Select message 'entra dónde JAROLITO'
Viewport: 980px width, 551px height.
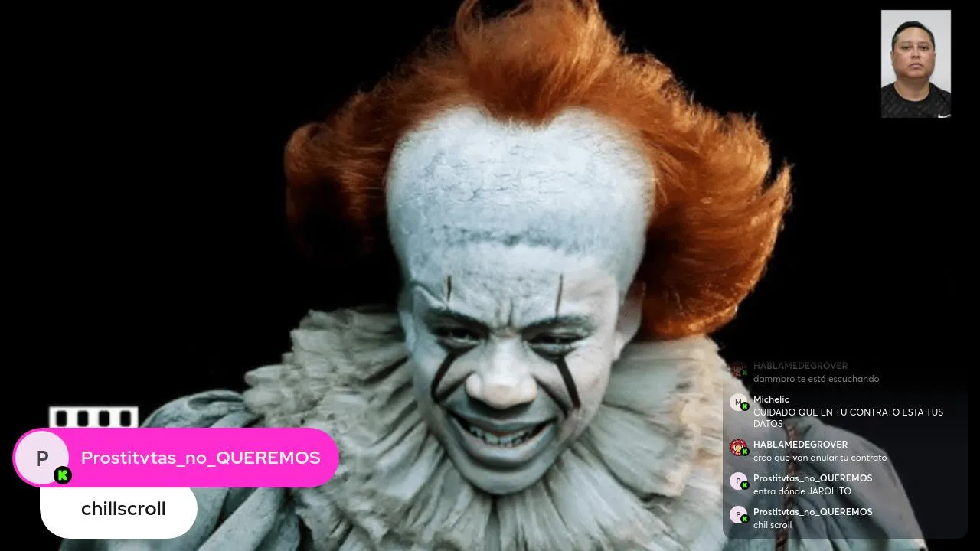point(802,491)
